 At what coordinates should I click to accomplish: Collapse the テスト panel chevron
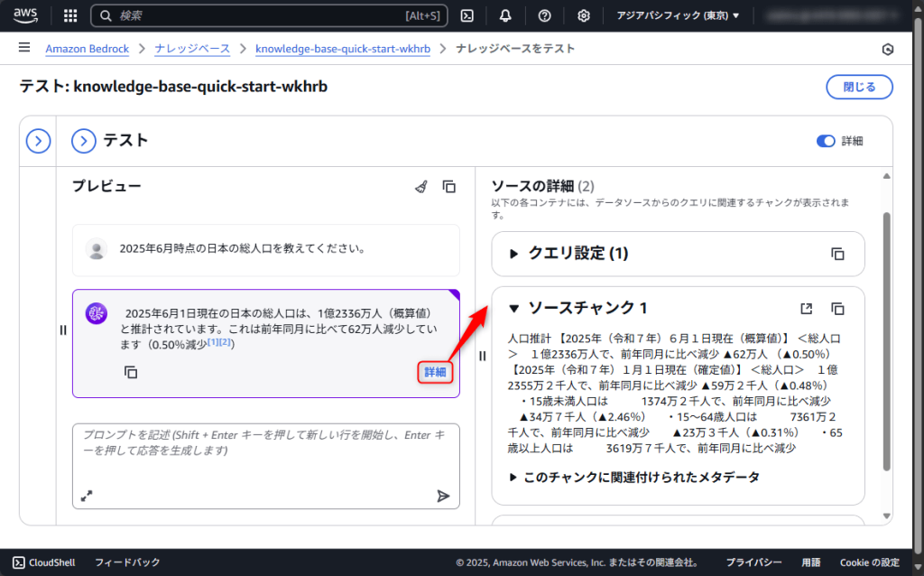[84, 142]
